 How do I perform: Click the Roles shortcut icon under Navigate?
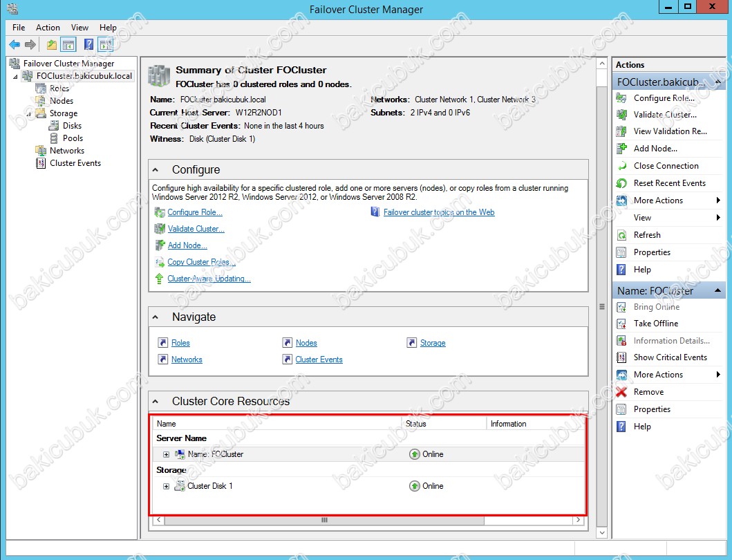[x=162, y=343]
